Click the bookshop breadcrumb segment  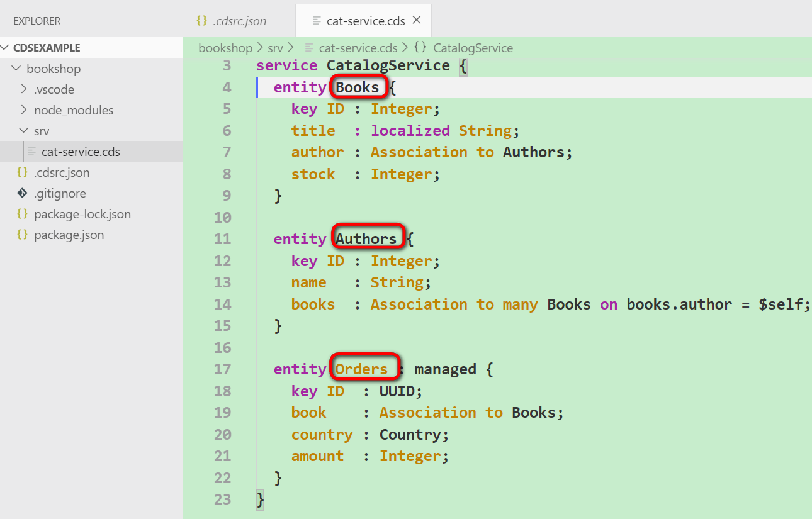[225, 48]
